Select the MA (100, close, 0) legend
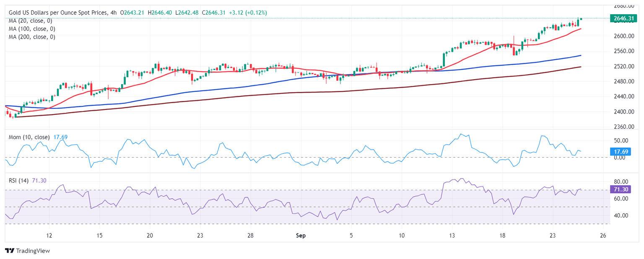 (32, 29)
